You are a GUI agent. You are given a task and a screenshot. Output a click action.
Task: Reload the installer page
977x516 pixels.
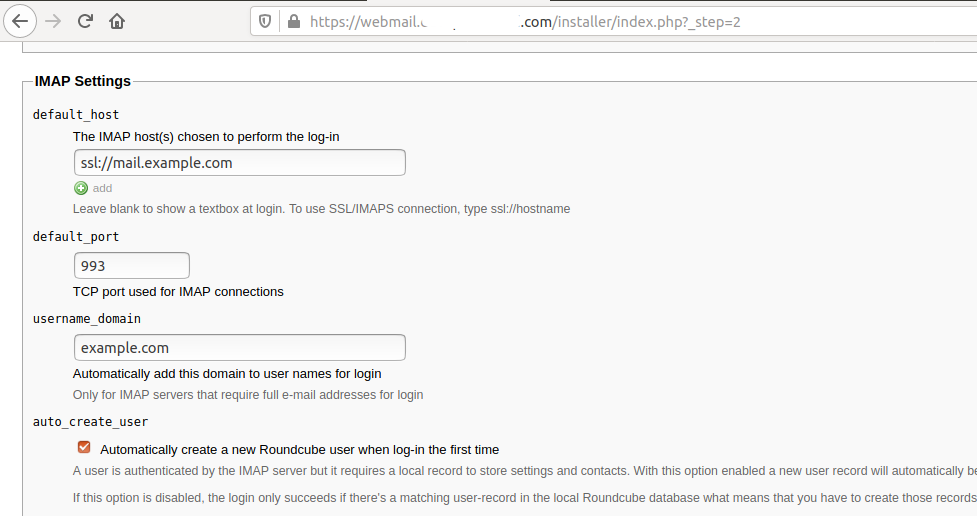(85, 21)
